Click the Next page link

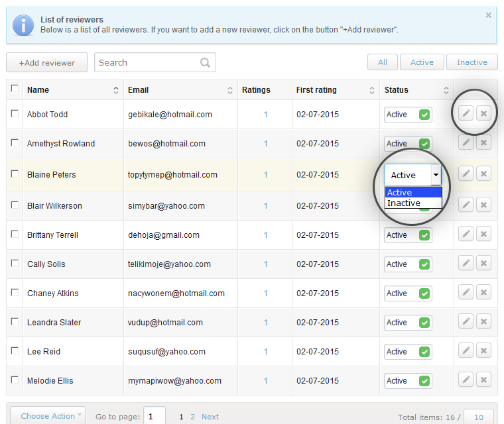click(210, 417)
